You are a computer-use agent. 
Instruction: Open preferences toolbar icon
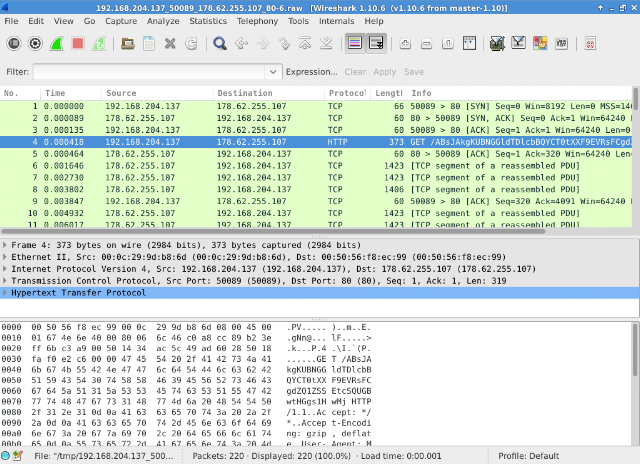click(x=561, y=43)
